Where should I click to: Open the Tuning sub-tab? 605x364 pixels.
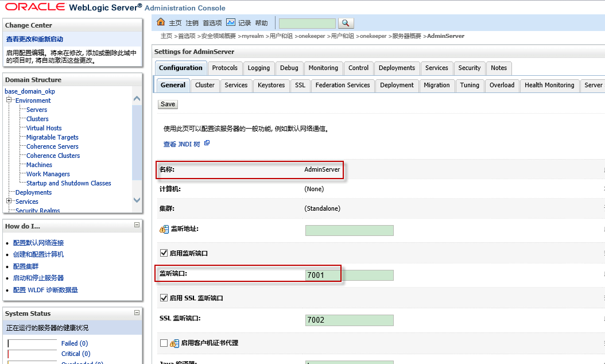pos(470,86)
